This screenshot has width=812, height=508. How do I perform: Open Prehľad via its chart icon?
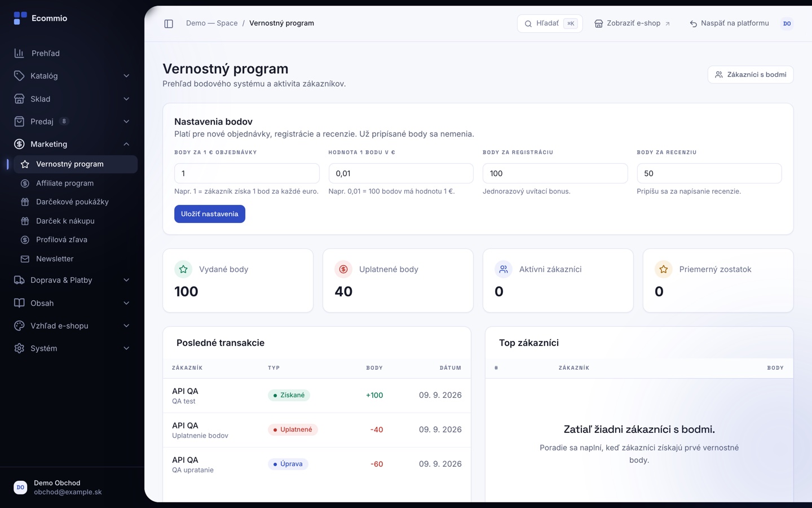(19, 53)
